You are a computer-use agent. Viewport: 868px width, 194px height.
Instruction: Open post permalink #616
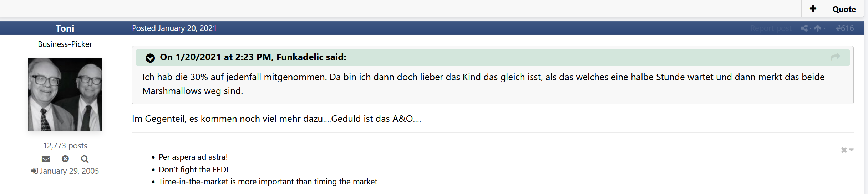coord(845,28)
